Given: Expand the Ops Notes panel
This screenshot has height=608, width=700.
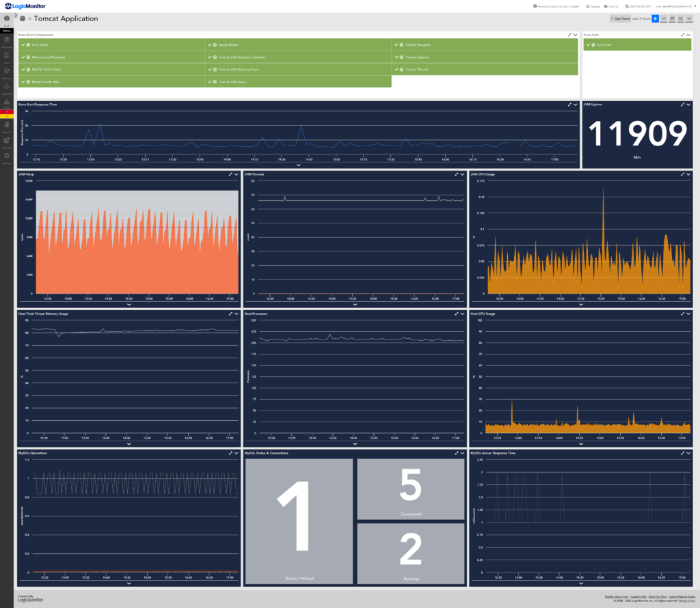Looking at the screenshot, I should pyautogui.click(x=620, y=18).
